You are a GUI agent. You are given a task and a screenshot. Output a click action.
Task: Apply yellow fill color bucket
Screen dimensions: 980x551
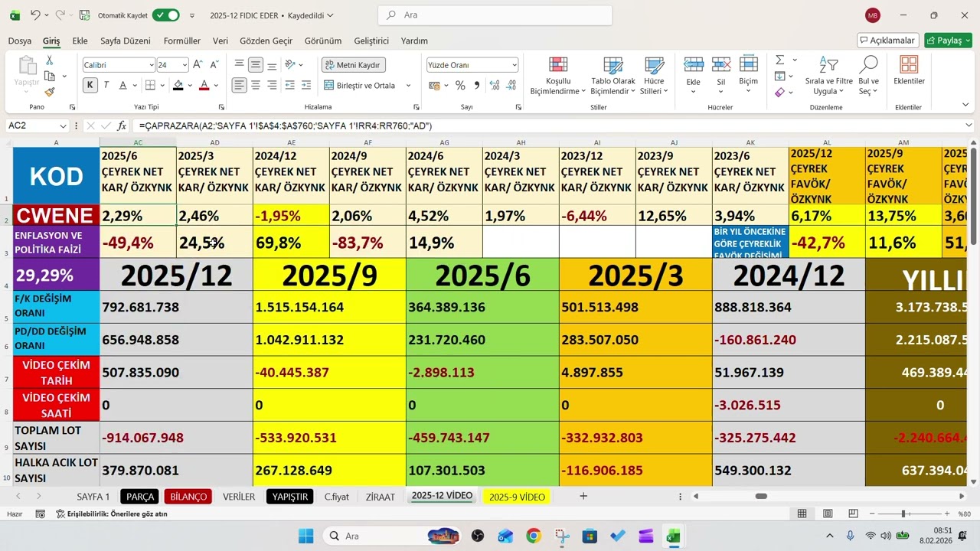click(x=178, y=85)
